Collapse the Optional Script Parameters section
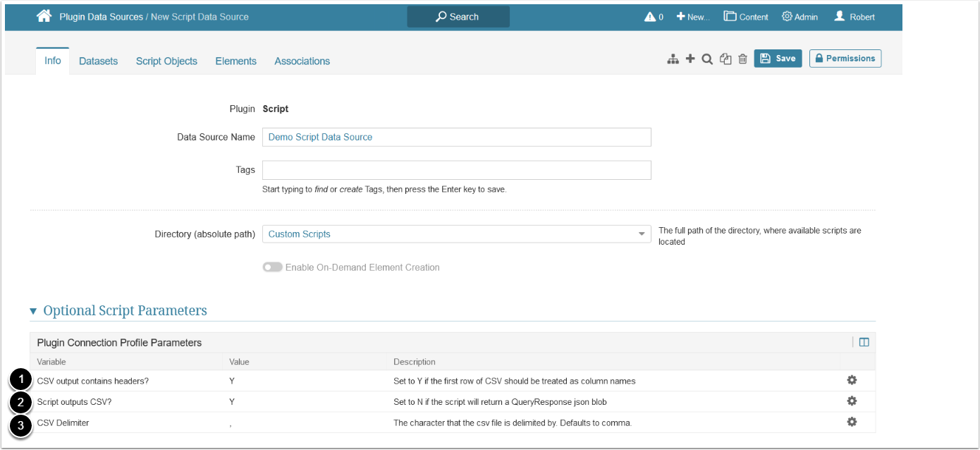The image size is (980, 450). coord(33,311)
